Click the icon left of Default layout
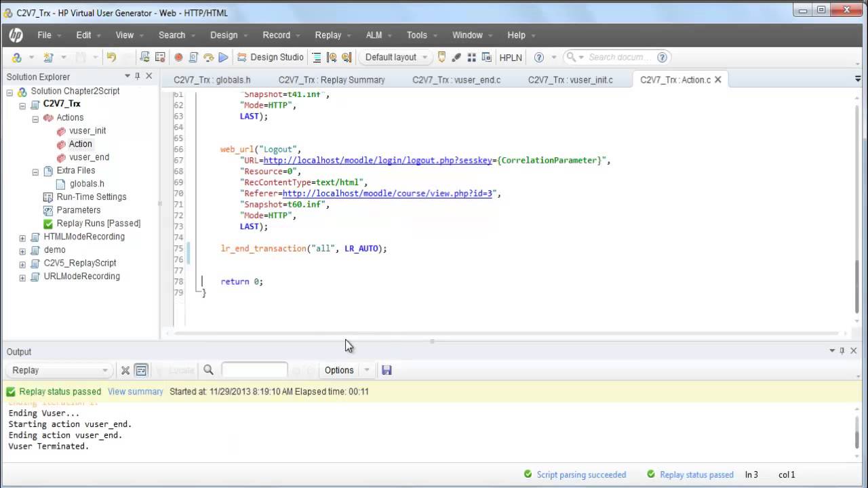Screen dimensions: 868x488 pyautogui.click(x=347, y=58)
